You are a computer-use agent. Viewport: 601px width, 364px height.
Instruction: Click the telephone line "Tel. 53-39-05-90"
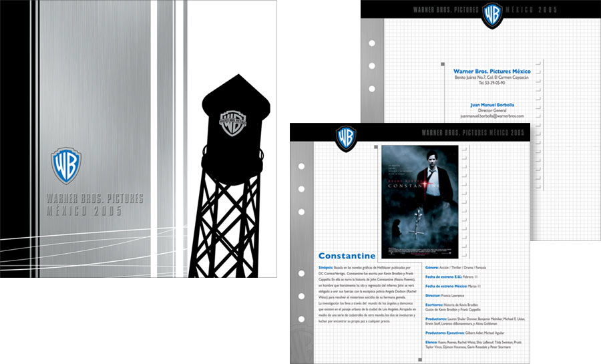tap(491, 83)
